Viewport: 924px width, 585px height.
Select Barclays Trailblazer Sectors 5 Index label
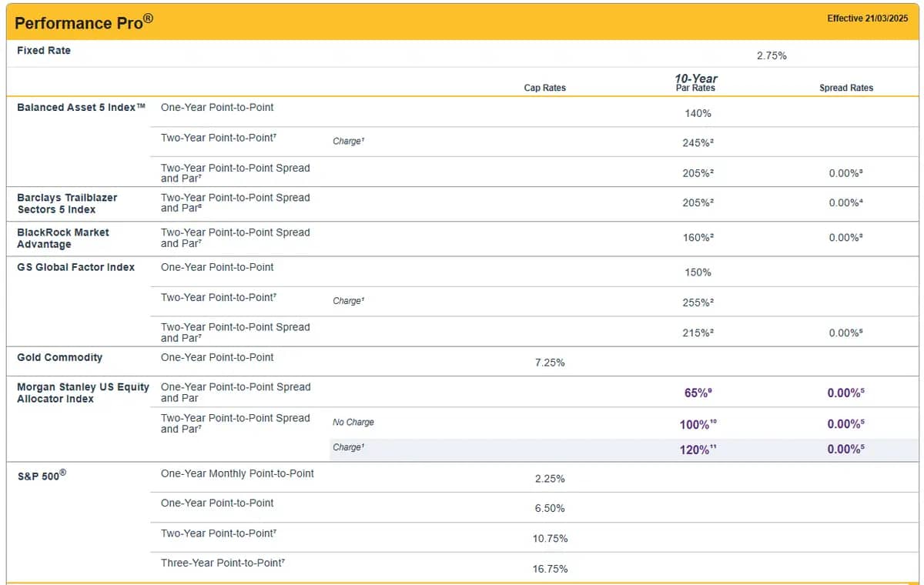click(x=67, y=203)
